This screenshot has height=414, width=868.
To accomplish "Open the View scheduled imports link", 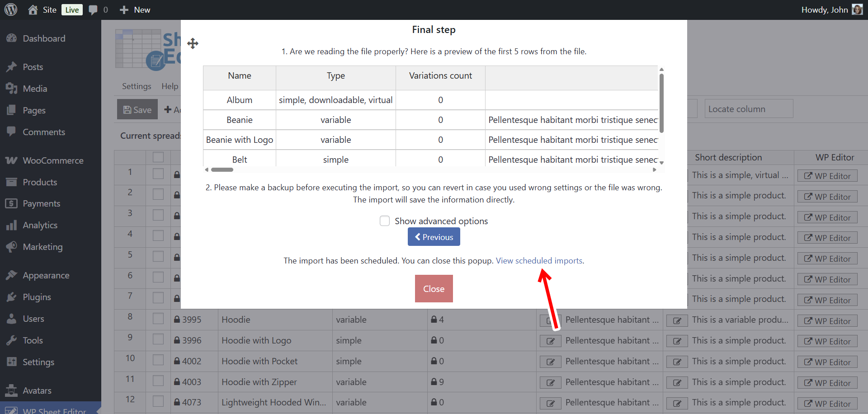I will (539, 261).
